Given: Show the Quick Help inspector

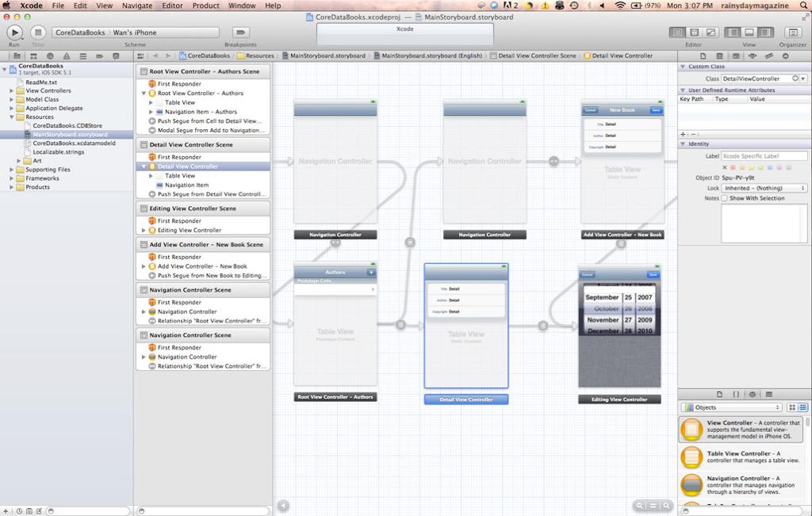Looking at the screenshot, I should 719,56.
